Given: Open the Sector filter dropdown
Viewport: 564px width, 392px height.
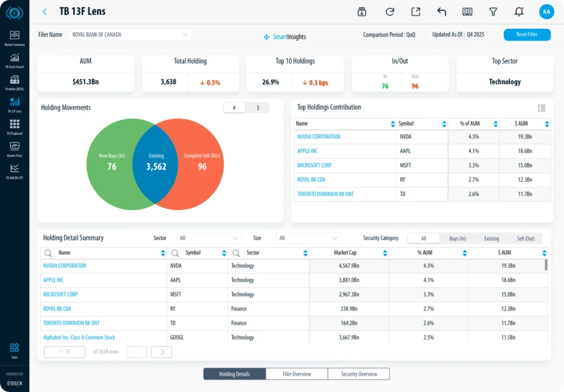Looking at the screenshot, I should [209, 238].
